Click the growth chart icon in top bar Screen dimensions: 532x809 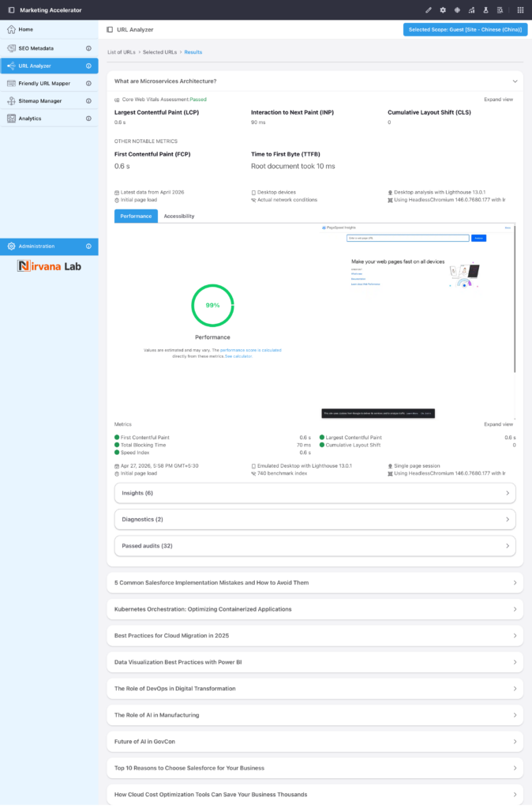click(x=472, y=9)
